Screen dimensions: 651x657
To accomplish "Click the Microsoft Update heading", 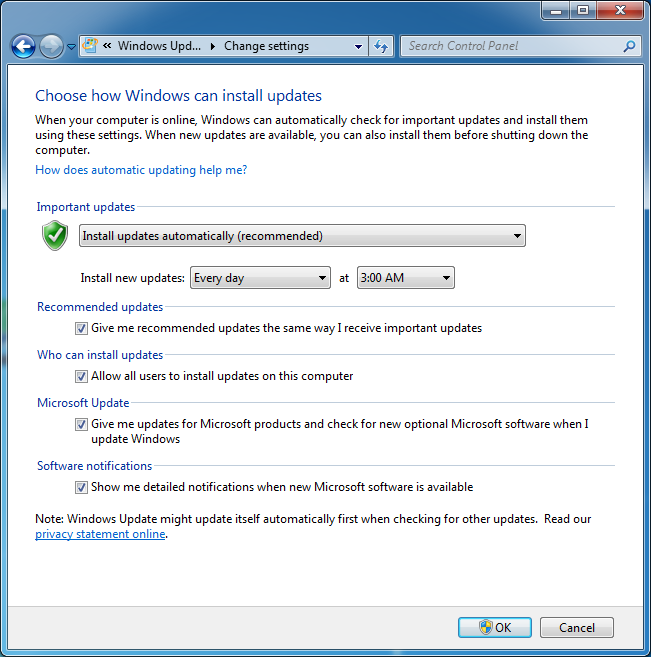I will coord(83,403).
